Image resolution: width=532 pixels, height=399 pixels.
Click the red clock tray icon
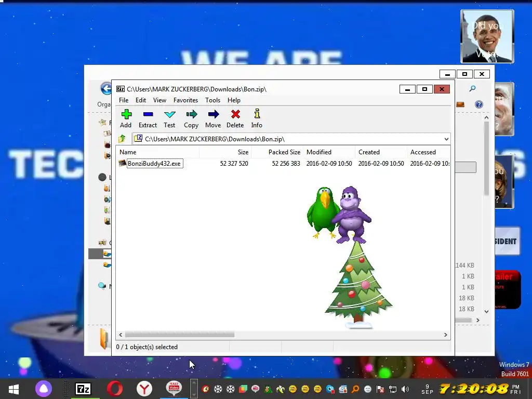(205, 389)
